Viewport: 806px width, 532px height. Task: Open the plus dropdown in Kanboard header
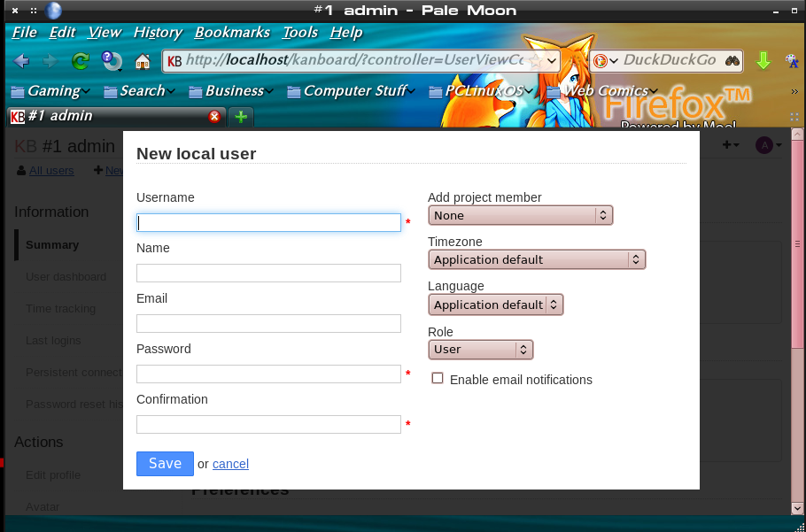pyautogui.click(x=731, y=145)
